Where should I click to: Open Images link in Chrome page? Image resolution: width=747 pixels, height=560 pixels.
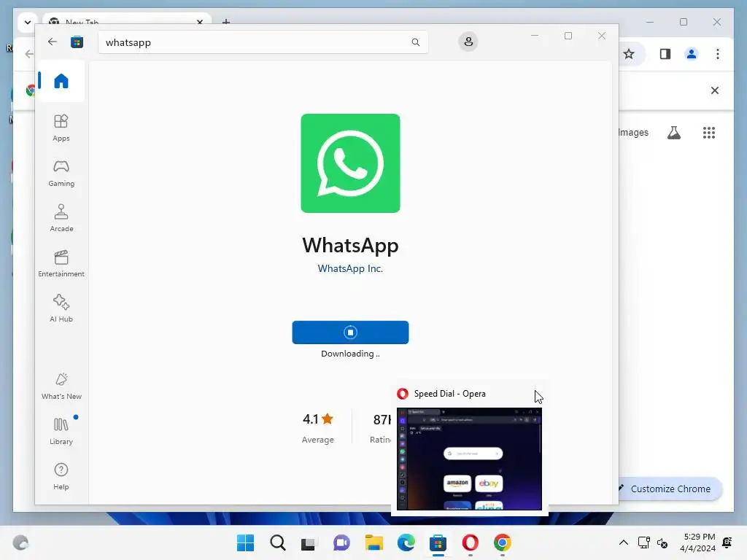634,133
